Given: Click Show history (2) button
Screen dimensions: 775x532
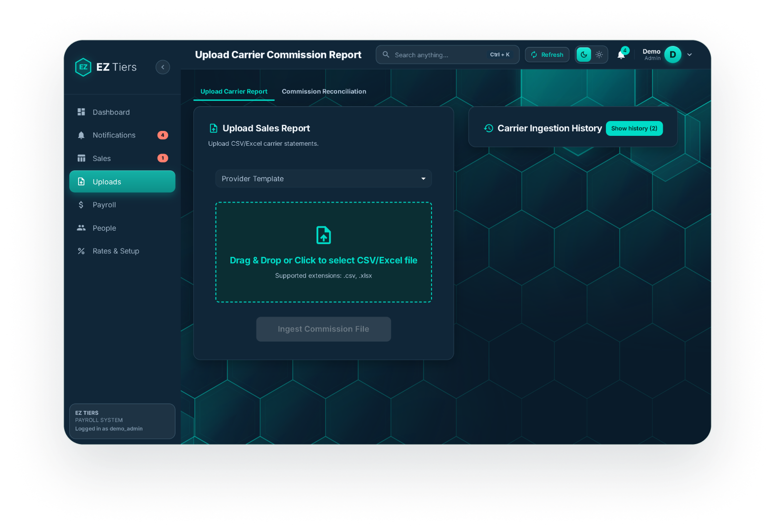Looking at the screenshot, I should [x=634, y=128].
